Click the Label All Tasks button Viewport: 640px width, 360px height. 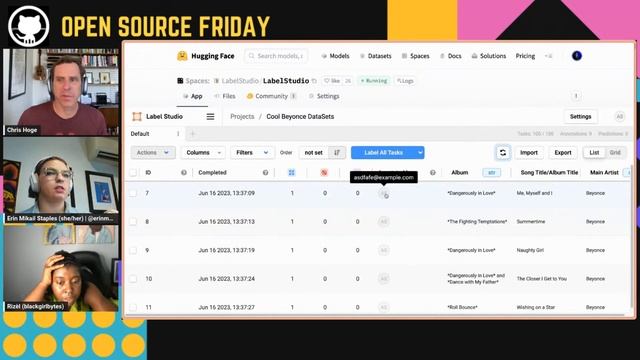click(383, 153)
